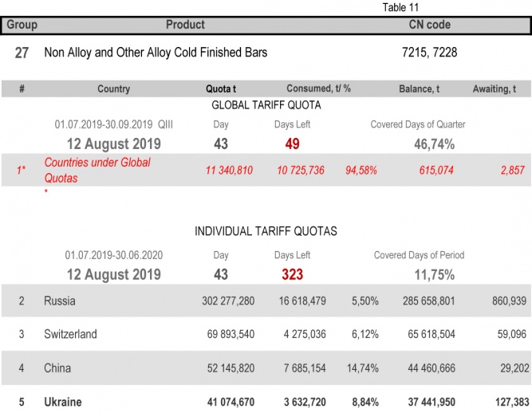Click product name Non Alloy Cold Finished Bars

pos(156,53)
